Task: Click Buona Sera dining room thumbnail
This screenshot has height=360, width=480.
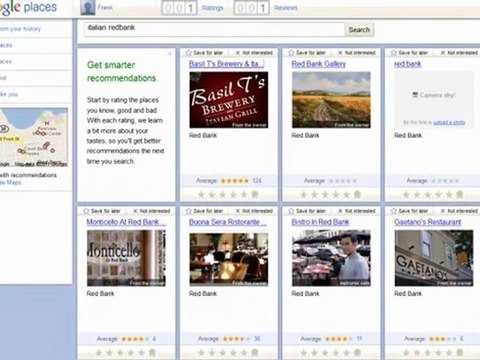Action: 229,259
